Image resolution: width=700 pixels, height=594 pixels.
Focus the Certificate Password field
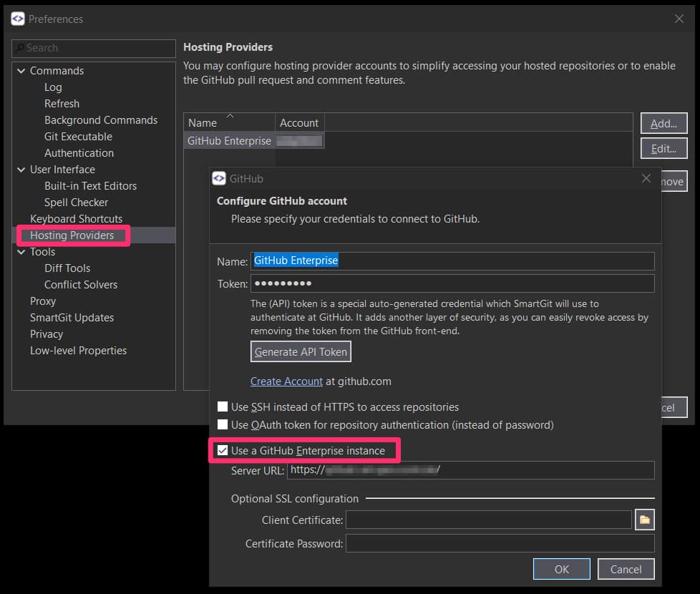(x=499, y=544)
